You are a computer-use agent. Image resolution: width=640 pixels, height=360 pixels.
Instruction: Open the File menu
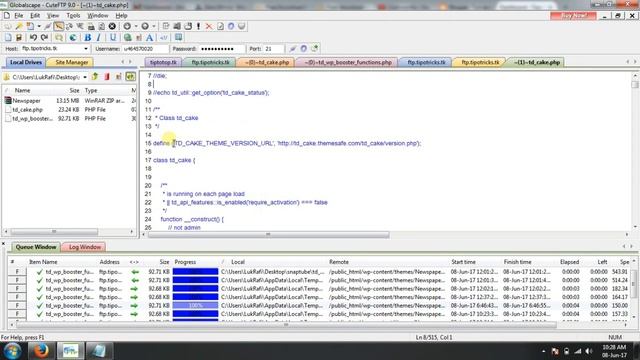point(19,16)
